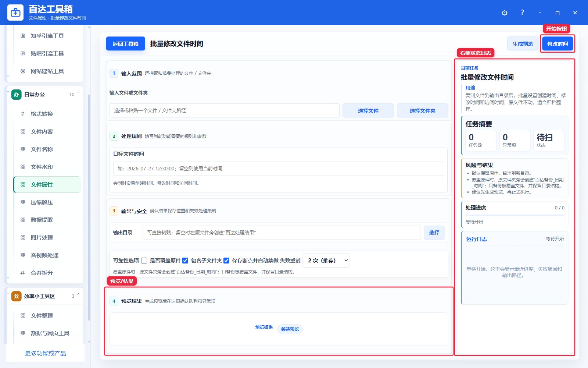Click the 知乎引流工具 sidebar icon
The width and height of the screenshot is (588, 368).
[23, 36]
